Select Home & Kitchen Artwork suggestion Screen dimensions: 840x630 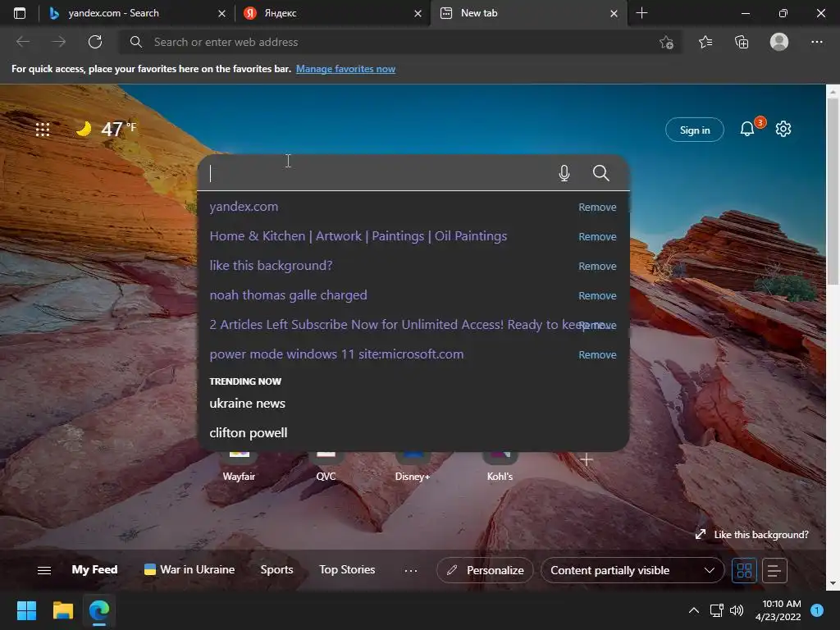tap(358, 236)
